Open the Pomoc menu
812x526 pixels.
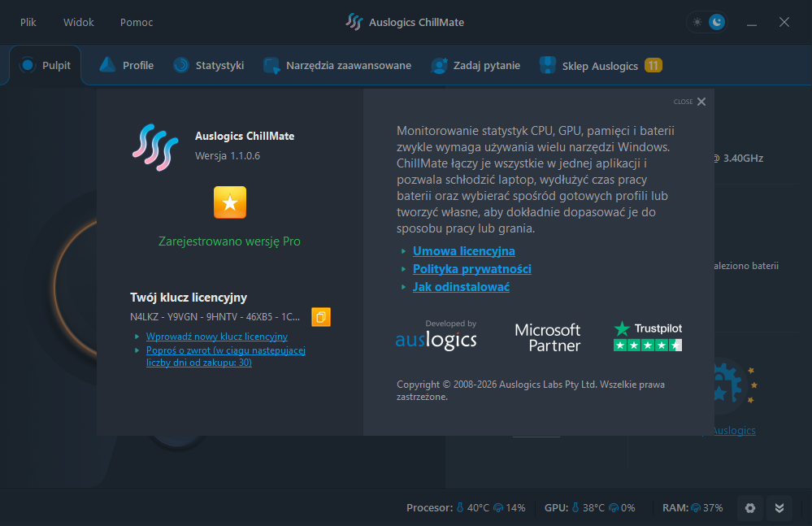click(x=137, y=22)
